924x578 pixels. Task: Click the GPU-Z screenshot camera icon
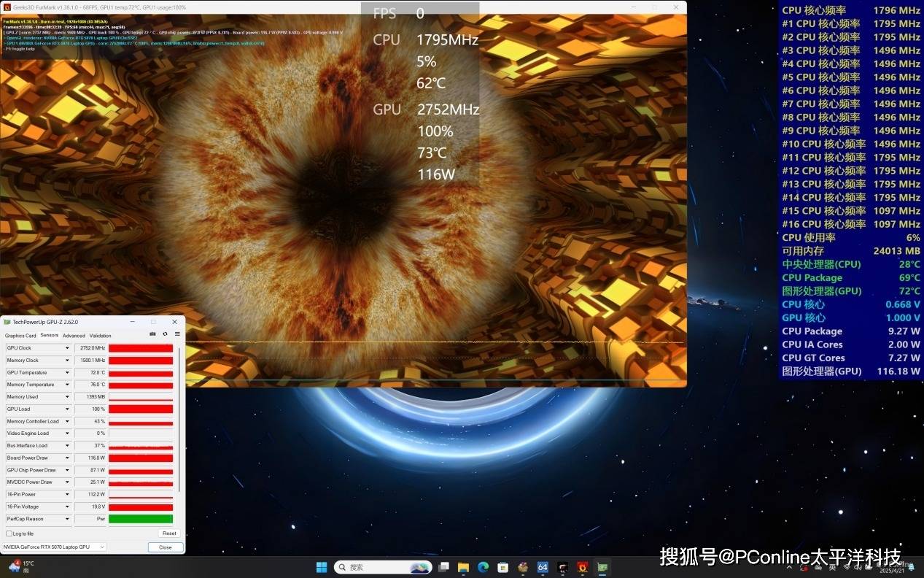[x=152, y=334]
